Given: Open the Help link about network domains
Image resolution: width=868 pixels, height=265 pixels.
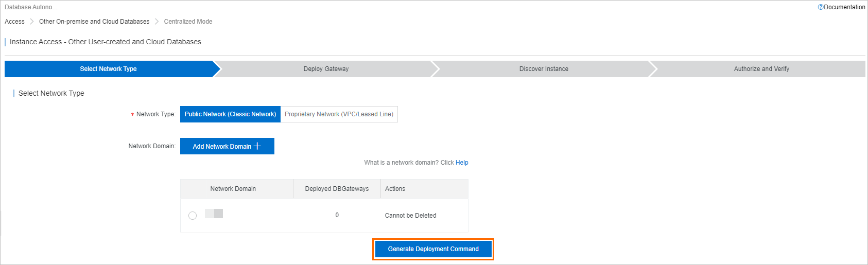Looking at the screenshot, I should pos(462,163).
